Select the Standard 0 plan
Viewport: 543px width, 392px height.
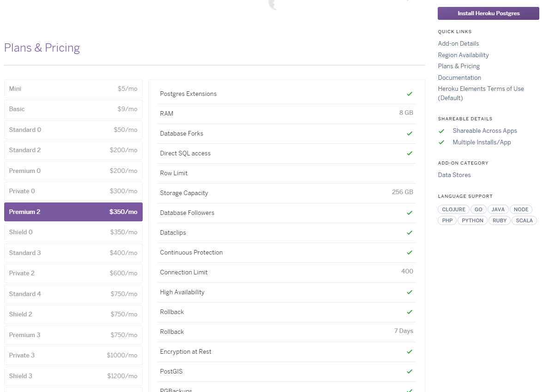coord(73,130)
